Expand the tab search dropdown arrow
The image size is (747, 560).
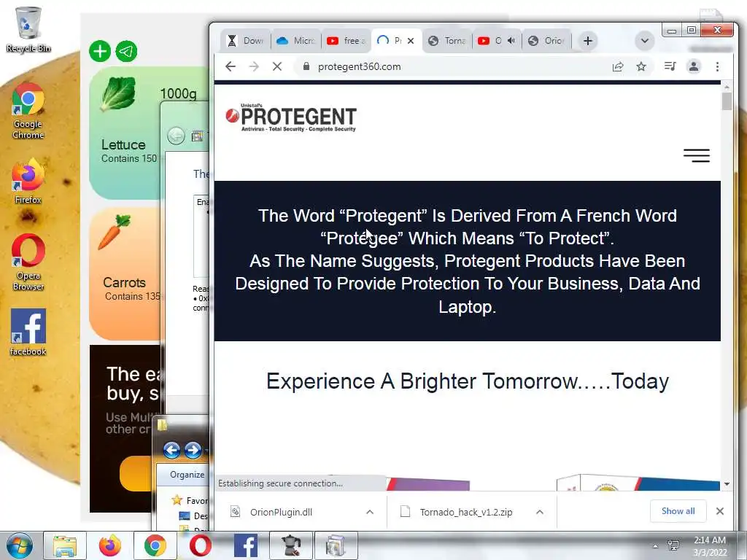[x=645, y=41]
